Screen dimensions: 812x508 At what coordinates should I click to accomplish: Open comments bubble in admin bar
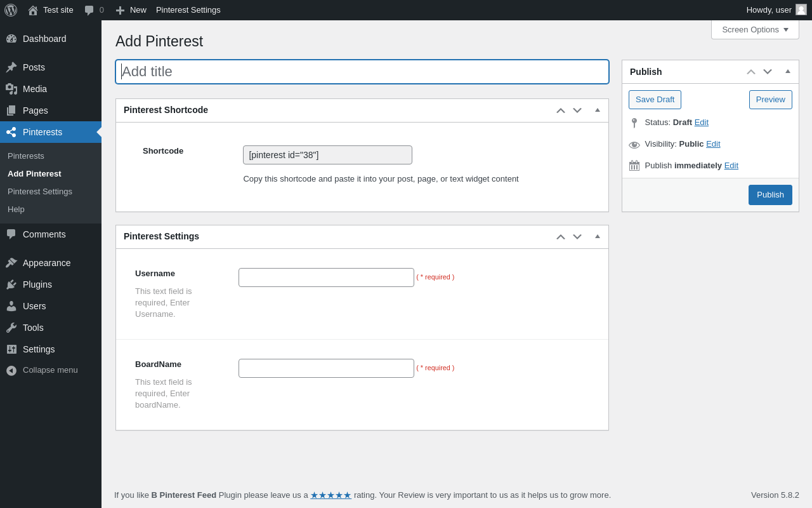(x=89, y=10)
